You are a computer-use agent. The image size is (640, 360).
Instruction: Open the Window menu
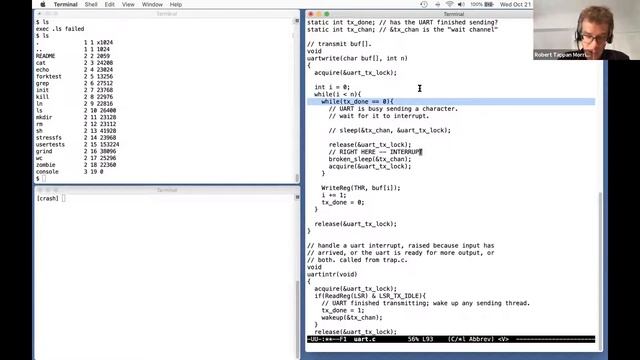152,4
